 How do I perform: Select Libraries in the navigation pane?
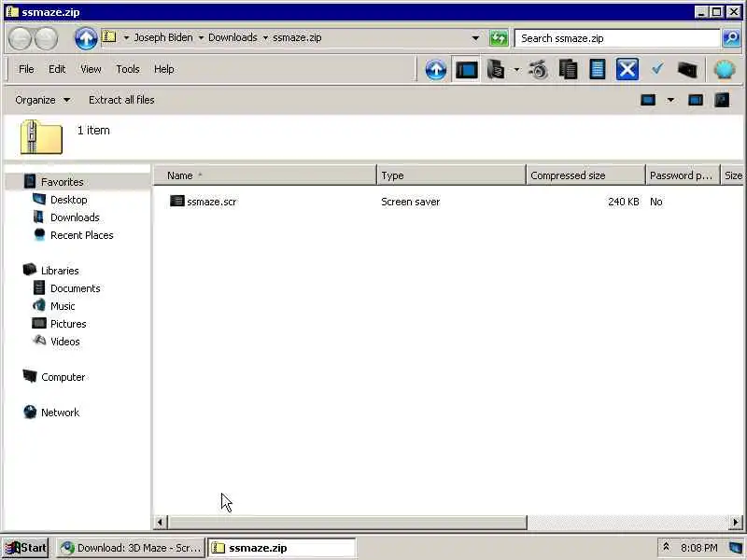point(60,271)
